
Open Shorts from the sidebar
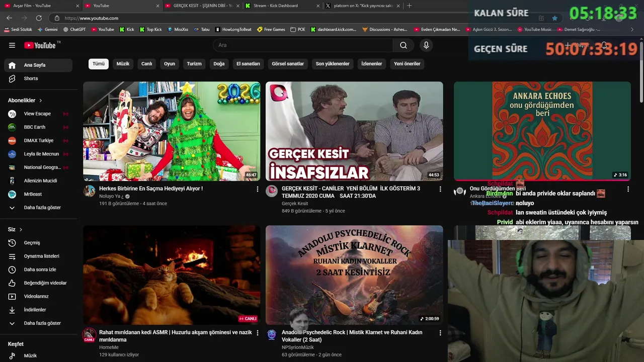pos(38,78)
